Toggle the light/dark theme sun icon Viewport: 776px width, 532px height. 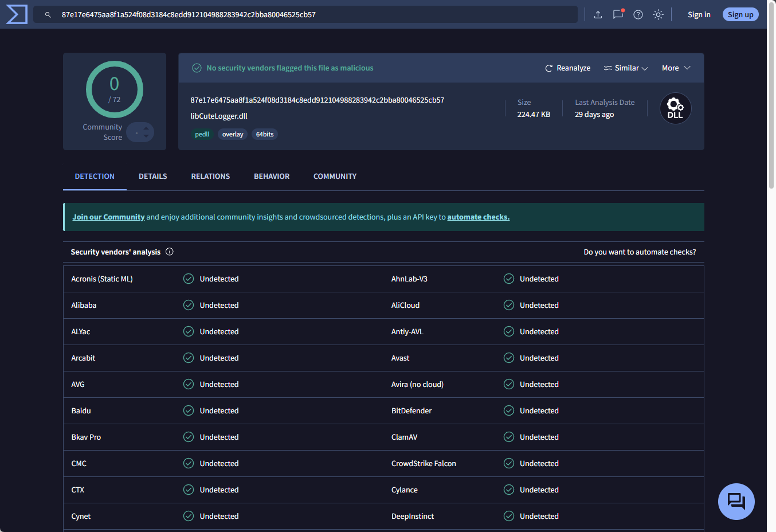coord(658,15)
